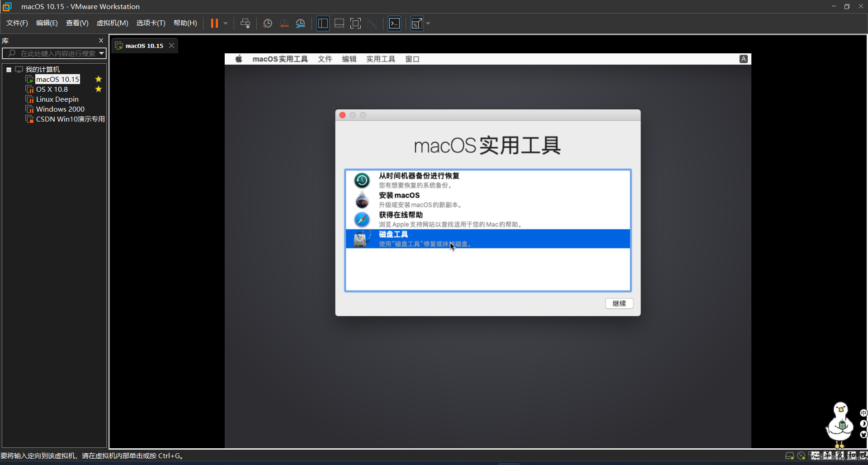
Task: Enter full screen mode icon
Action: pos(356,23)
